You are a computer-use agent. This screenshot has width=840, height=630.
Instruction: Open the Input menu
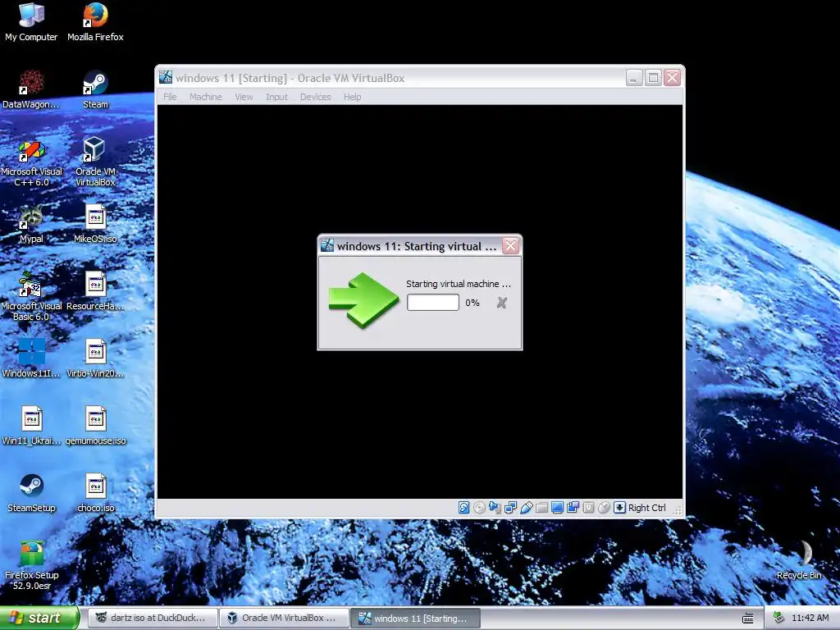(x=276, y=97)
